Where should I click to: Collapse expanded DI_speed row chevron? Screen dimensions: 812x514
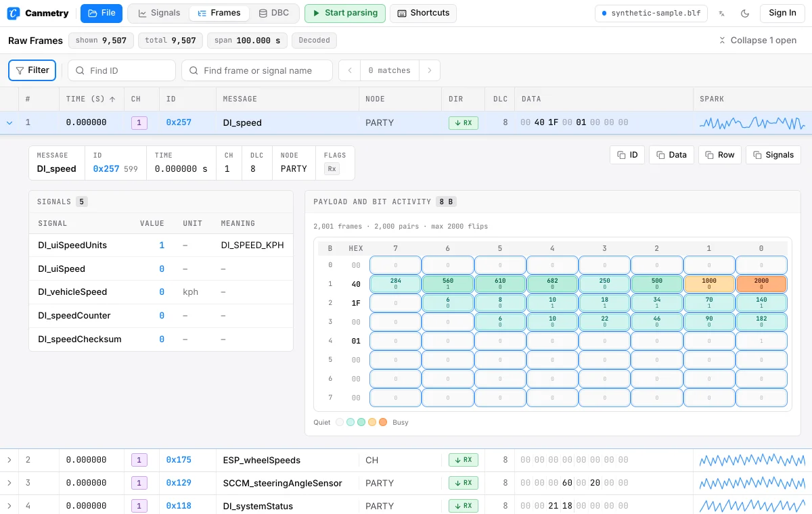pyautogui.click(x=9, y=123)
